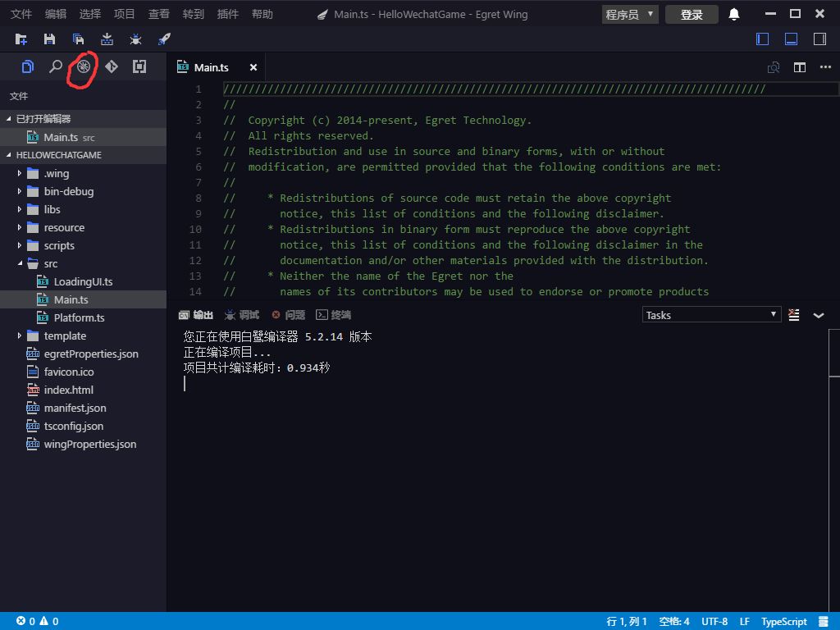This screenshot has width=840, height=630.
Task: Expand the libs folder
Action: tap(20, 209)
